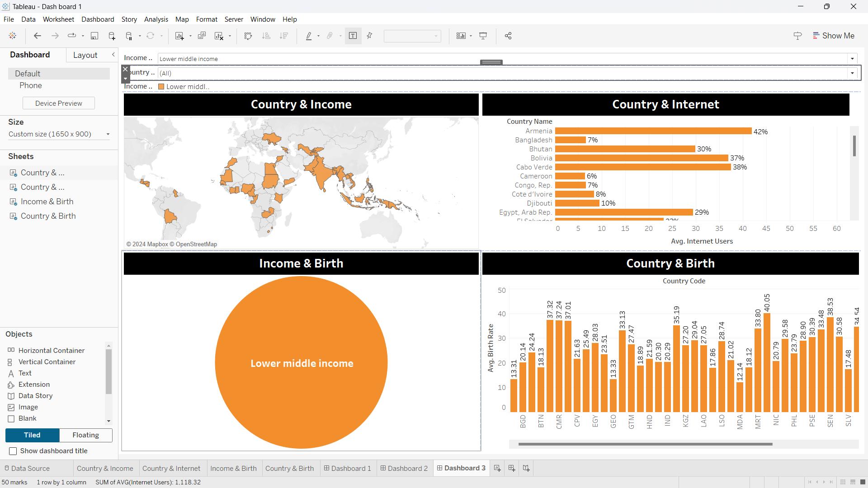Open the Income filter dropdown arrow
Viewport: 868px width, 488px height.
point(853,59)
